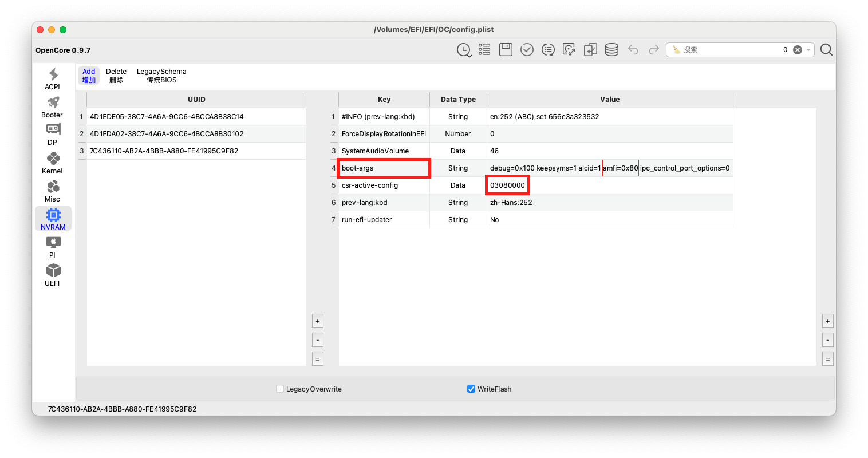
Task: Click the value zh-Hans:252
Action: click(x=610, y=203)
